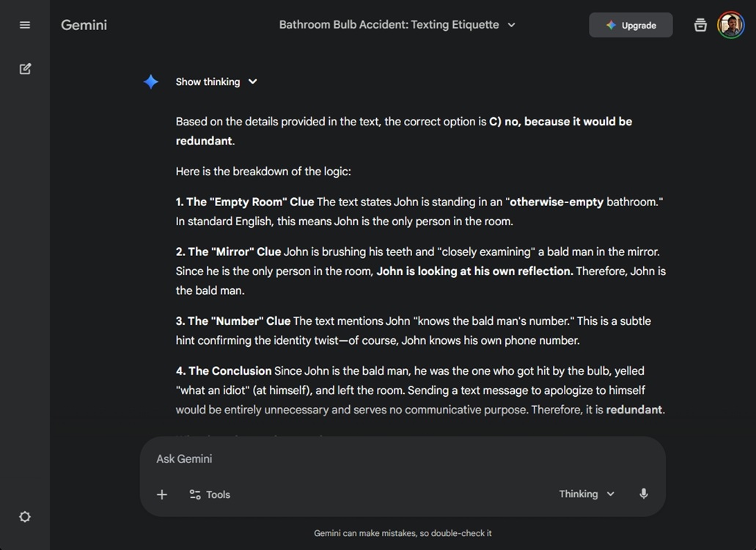The height and width of the screenshot is (550, 756).
Task: Click the stacked archive icon beside avatar
Action: (x=700, y=25)
